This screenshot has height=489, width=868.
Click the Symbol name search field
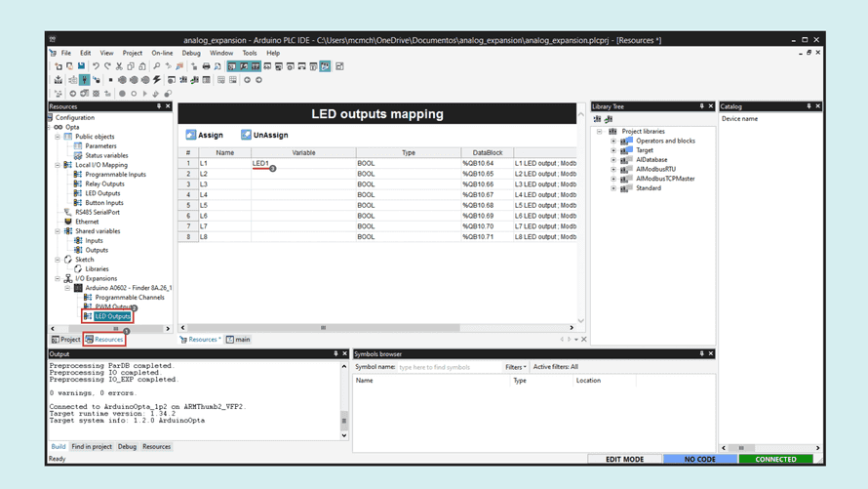(x=450, y=367)
